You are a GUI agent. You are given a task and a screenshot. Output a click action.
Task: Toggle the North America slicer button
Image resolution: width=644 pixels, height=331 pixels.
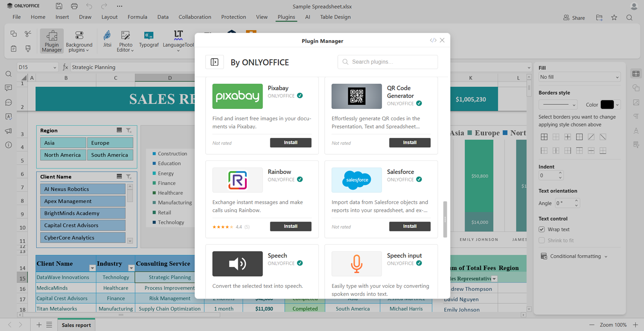(63, 155)
